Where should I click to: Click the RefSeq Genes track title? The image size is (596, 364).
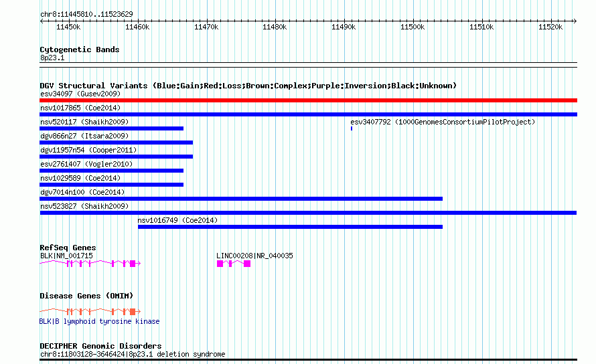click(x=68, y=248)
